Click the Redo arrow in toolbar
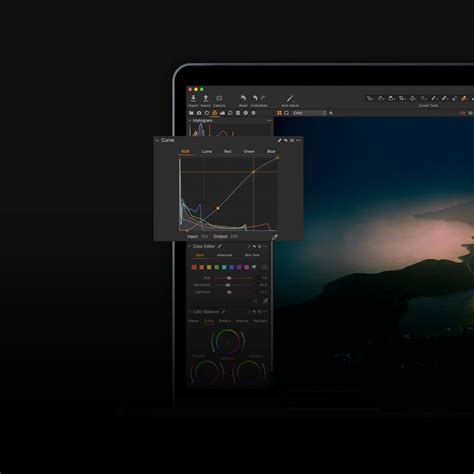Image resolution: width=474 pixels, height=474 pixels. 263,98
